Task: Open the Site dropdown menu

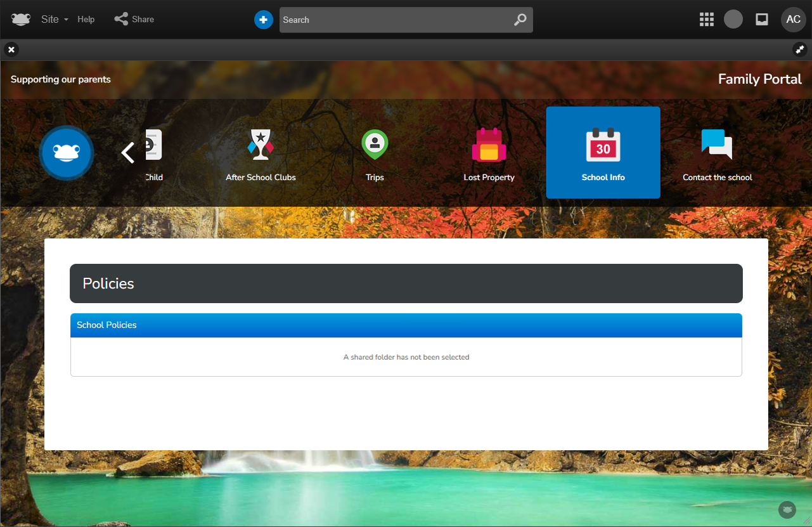Action: tap(54, 20)
